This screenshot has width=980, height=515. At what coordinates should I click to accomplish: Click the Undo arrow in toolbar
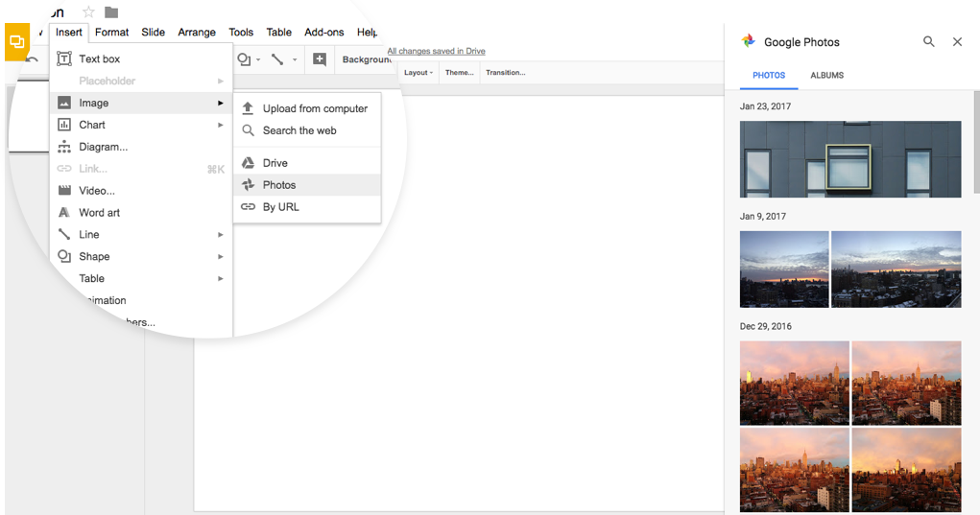pos(33,59)
